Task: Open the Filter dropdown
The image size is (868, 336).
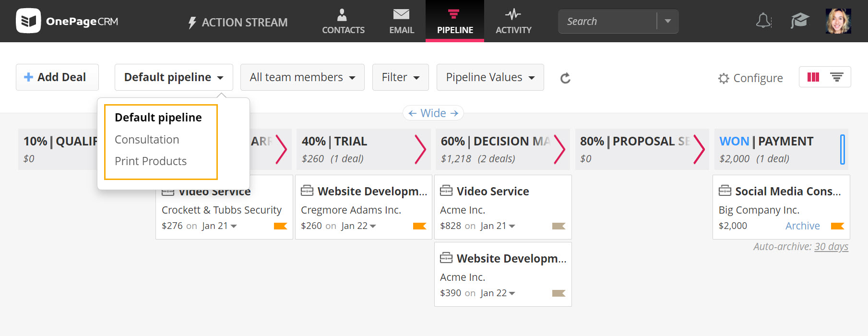Action: coord(401,77)
